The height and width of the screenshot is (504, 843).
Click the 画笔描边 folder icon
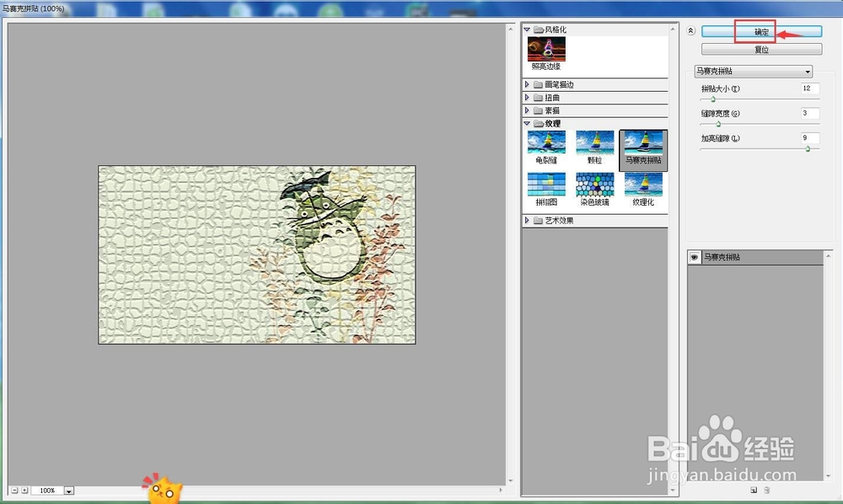538,84
